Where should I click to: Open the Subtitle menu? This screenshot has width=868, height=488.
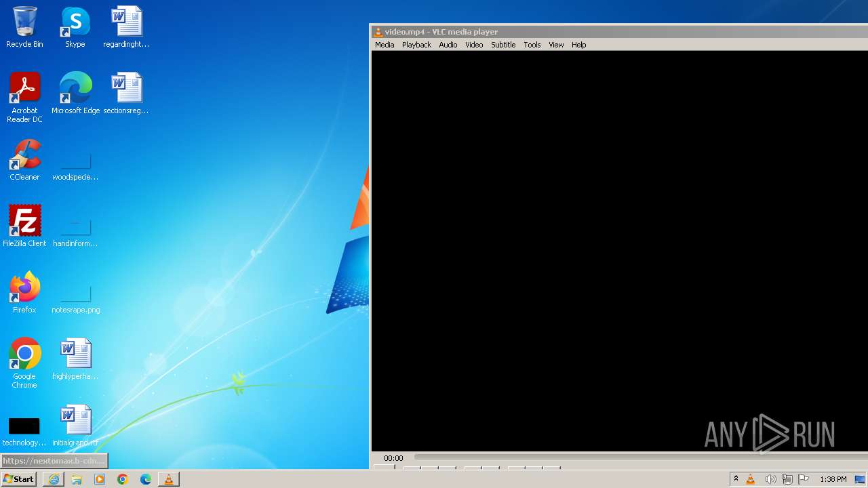(503, 45)
